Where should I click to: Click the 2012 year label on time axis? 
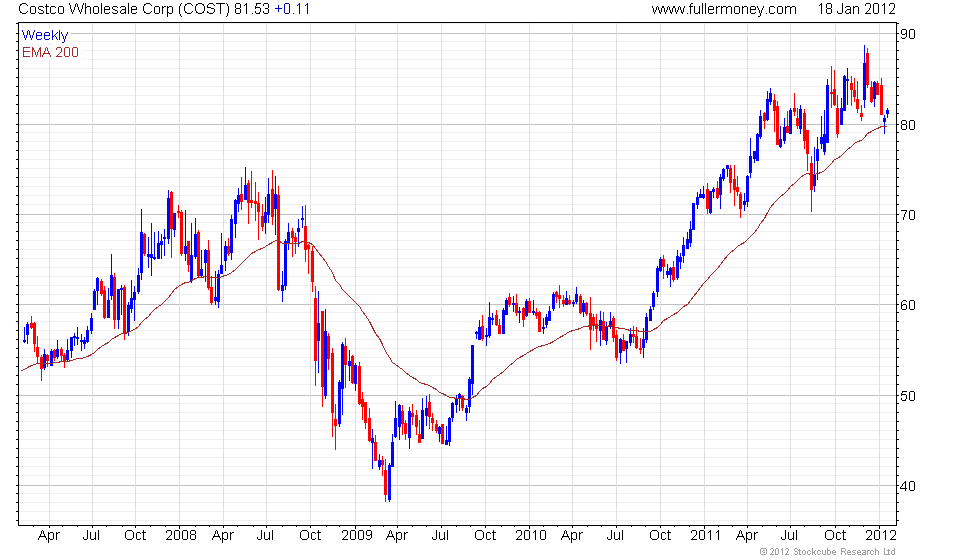point(881,535)
